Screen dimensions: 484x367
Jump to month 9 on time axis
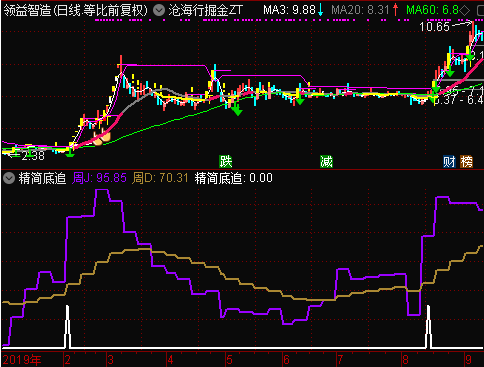469,360
